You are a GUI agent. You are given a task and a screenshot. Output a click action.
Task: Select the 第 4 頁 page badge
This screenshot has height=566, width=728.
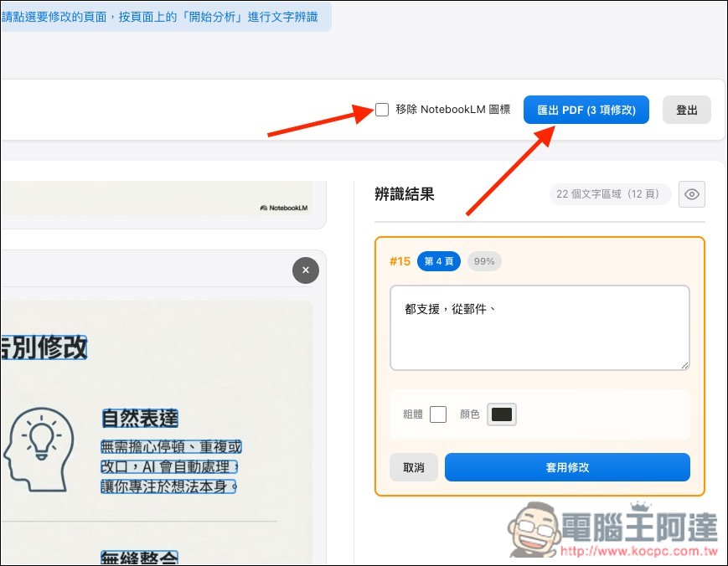tap(439, 261)
